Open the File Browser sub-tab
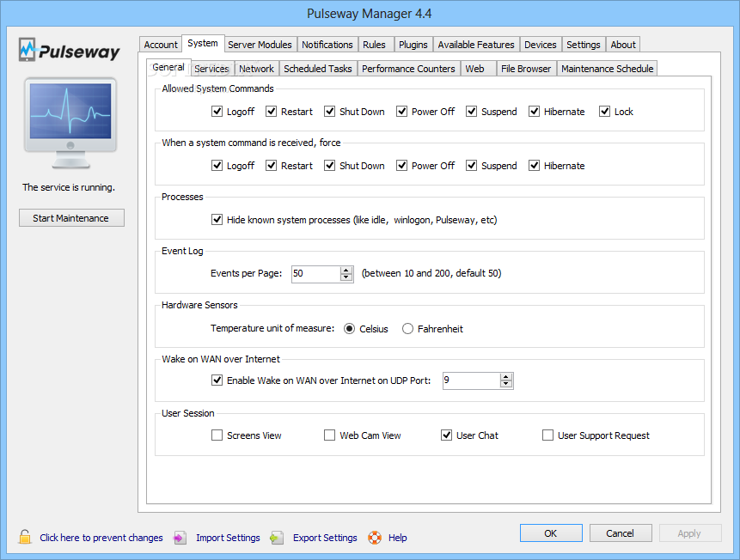Viewport: 740px width, 560px height. point(526,69)
